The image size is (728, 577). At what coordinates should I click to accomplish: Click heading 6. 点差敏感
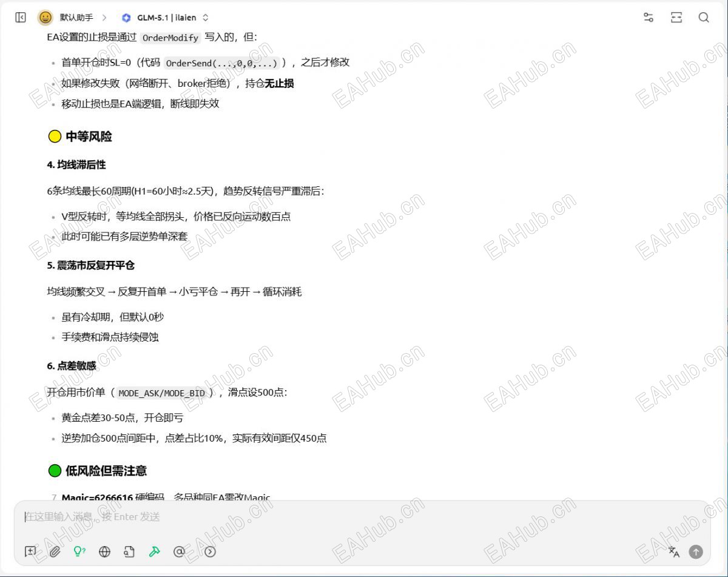[72, 366]
